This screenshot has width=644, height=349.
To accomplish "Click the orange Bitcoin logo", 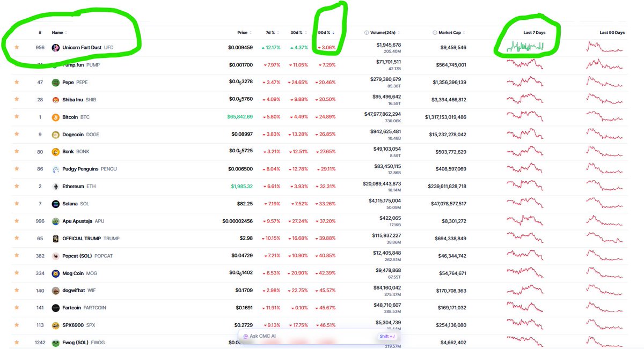I will click(x=55, y=117).
